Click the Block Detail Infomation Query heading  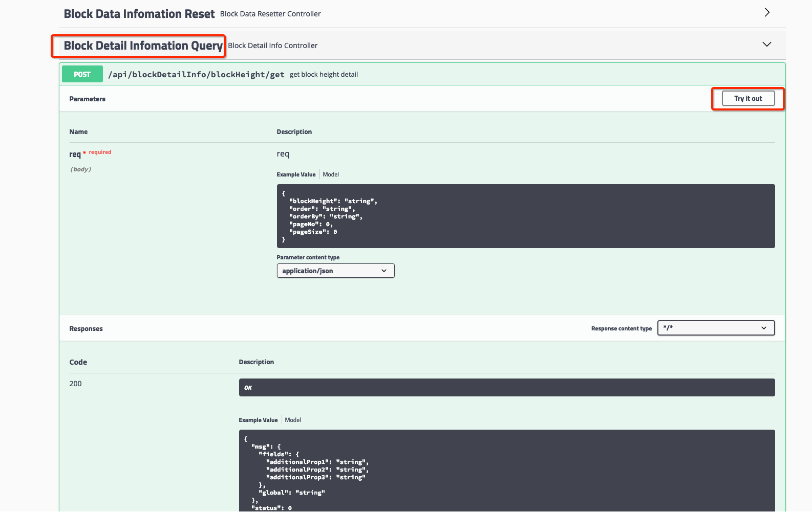point(143,46)
